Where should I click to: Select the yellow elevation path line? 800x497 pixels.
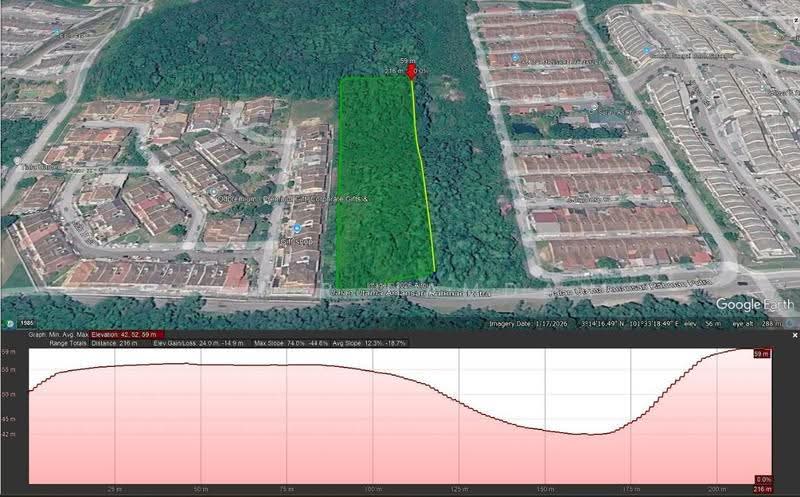point(423,175)
